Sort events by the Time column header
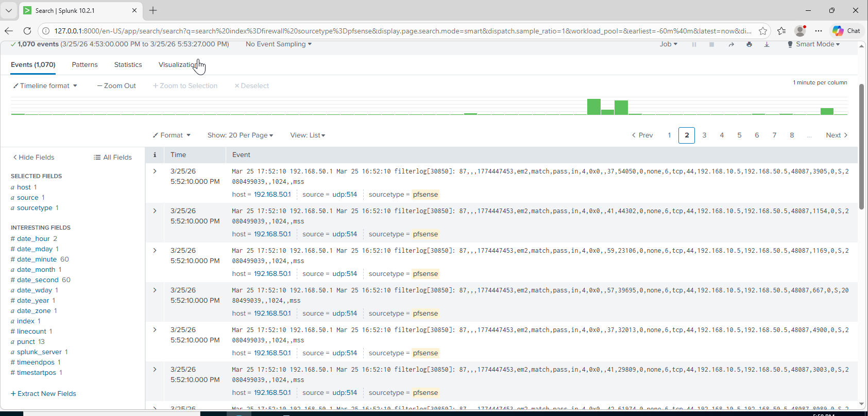The height and width of the screenshot is (416, 868). (x=178, y=155)
